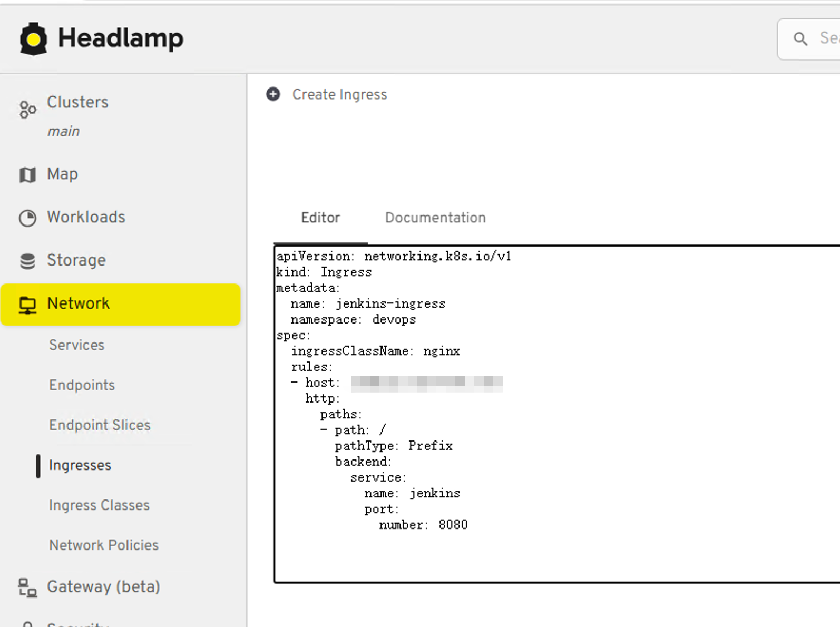Click the Map icon in sidebar
This screenshot has width=840, height=627.
point(27,174)
